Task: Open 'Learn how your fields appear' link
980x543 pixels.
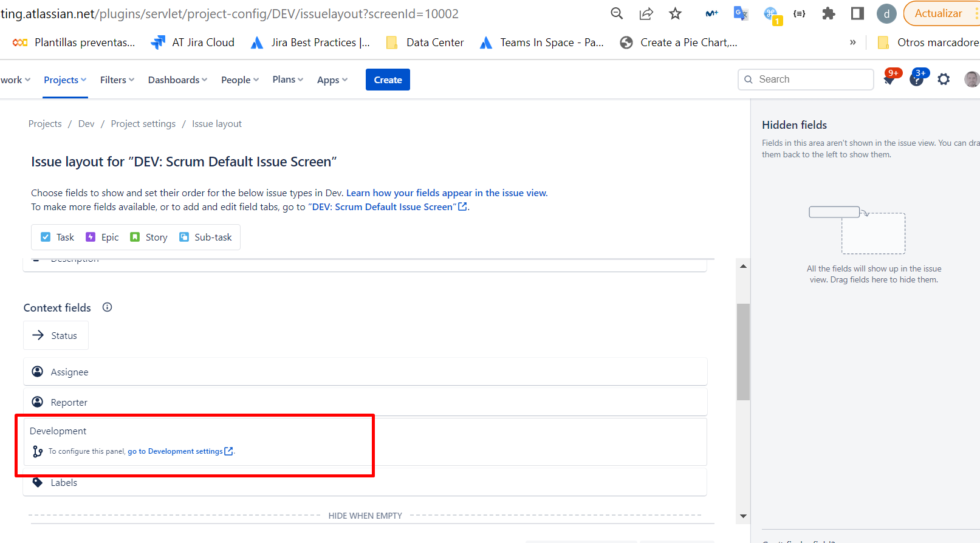Action: (447, 193)
